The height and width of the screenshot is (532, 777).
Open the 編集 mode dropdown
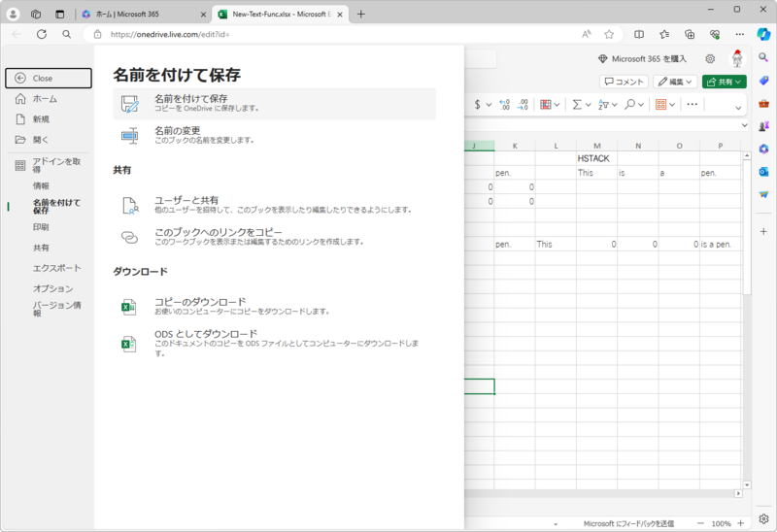point(675,82)
